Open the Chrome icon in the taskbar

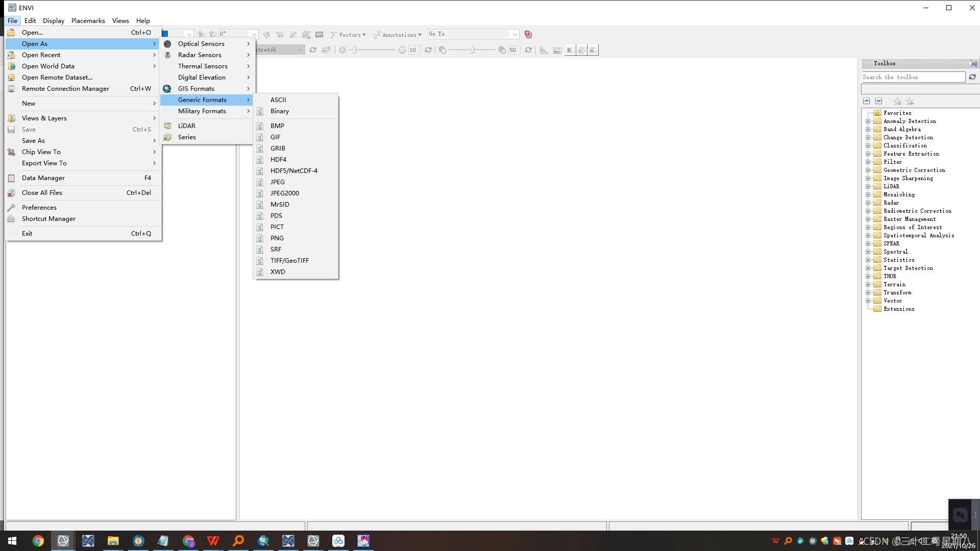click(38, 541)
